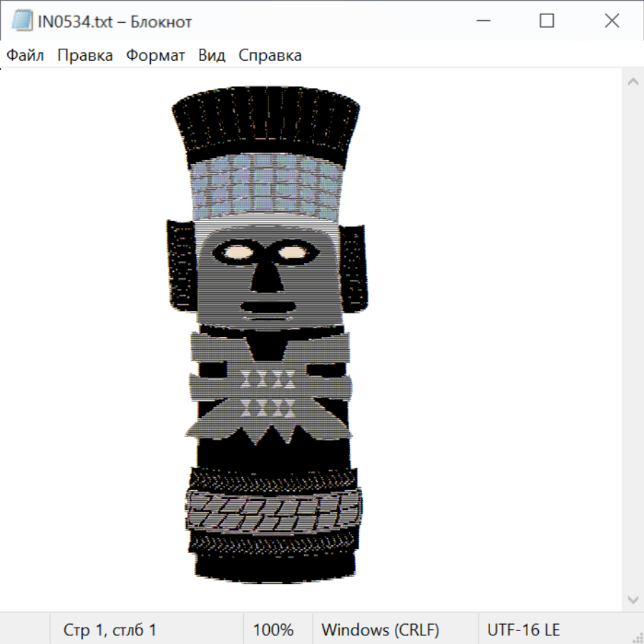
Task: Click the 100% zoom level indicator
Action: pos(273,630)
